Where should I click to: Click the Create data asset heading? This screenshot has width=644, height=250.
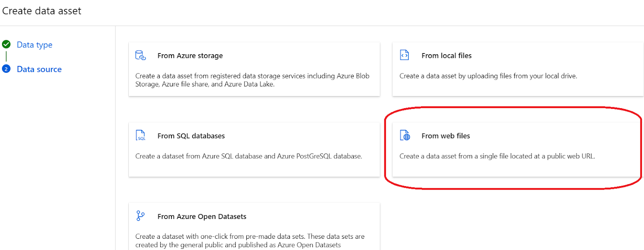42,11
